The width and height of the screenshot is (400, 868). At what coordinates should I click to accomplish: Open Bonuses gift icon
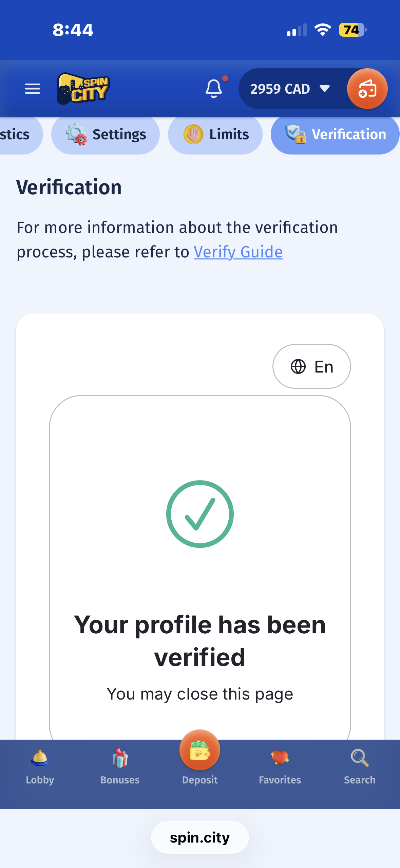120,767
